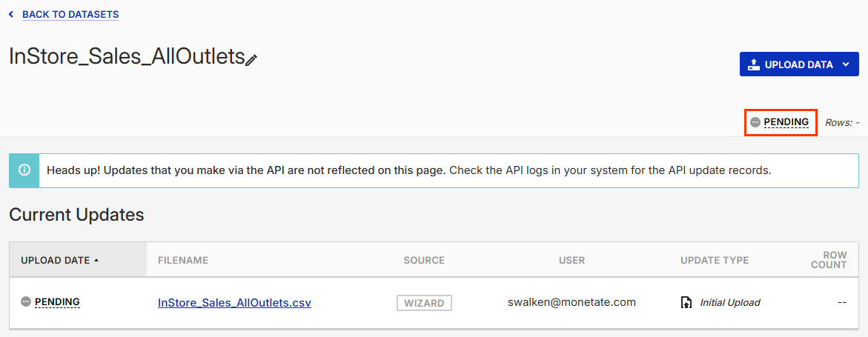Click the Initial Upload file icon
868x337 pixels.
pyautogui.click(x=686, y=302)
